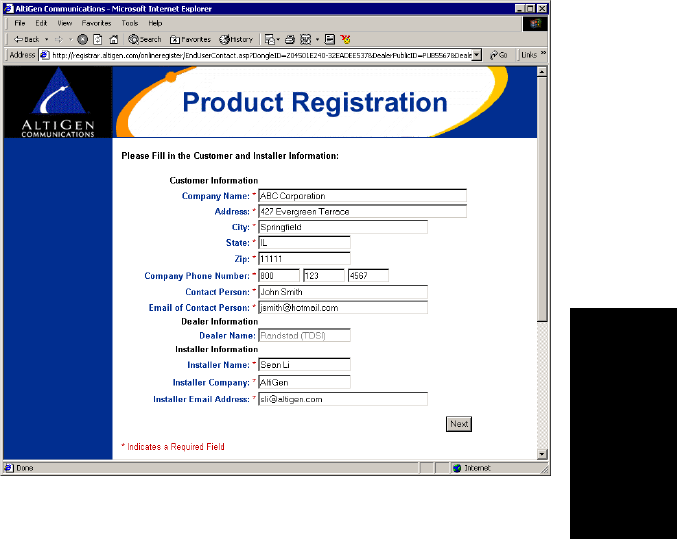Click the Windows logo throbber icon
Image resolution: width=677 pixels, height=539 pixels.
pyautogui.click(x=535, y=24)
